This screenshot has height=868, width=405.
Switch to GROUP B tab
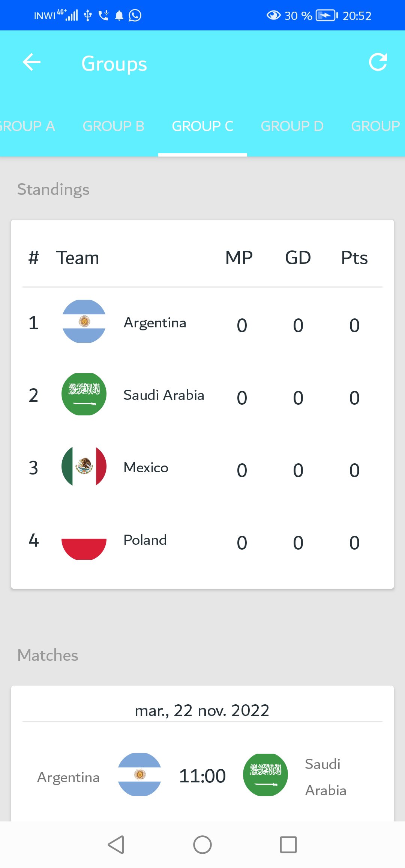114,126
